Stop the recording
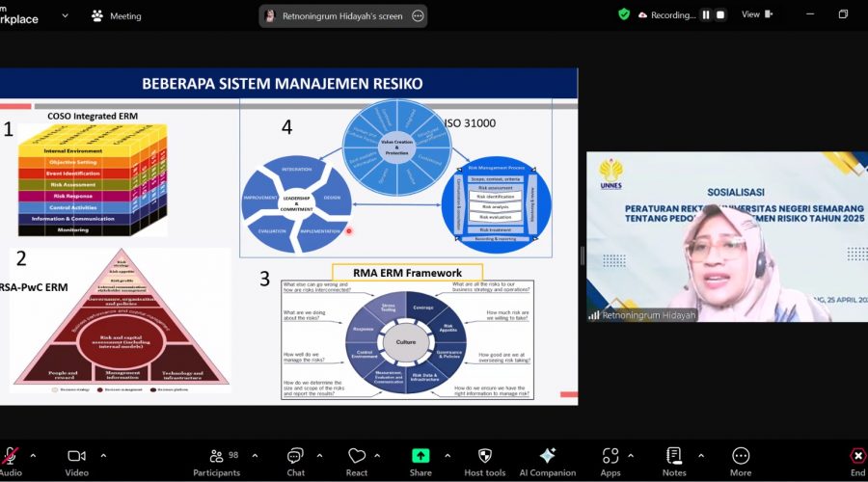The image size is (868, 482). point(720,14)
